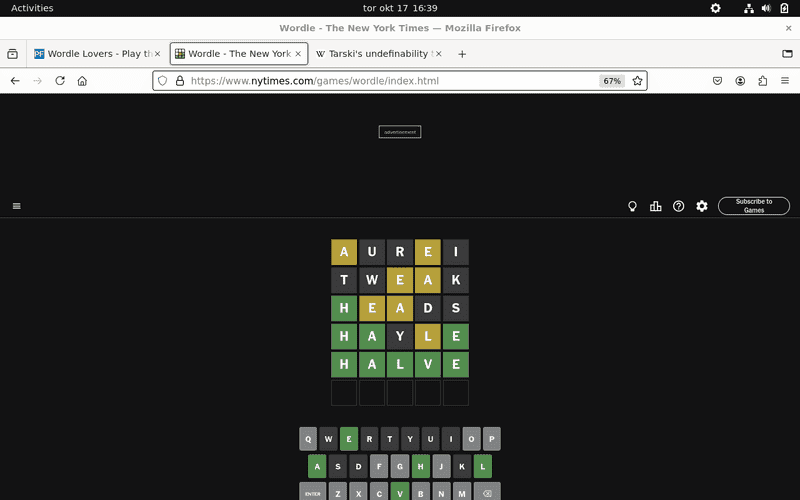
Task: Show tracking protection shield info
Action: point(162,81)
